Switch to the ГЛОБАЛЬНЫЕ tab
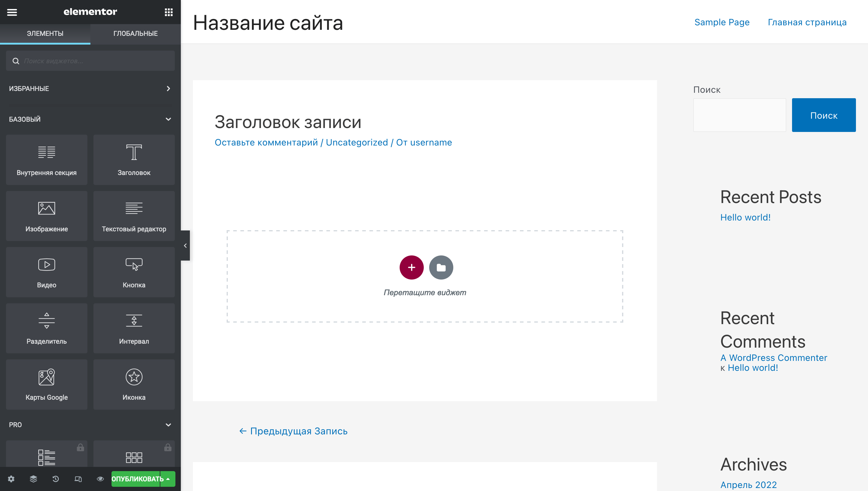868x491 pixels. [x=136, y=33]
